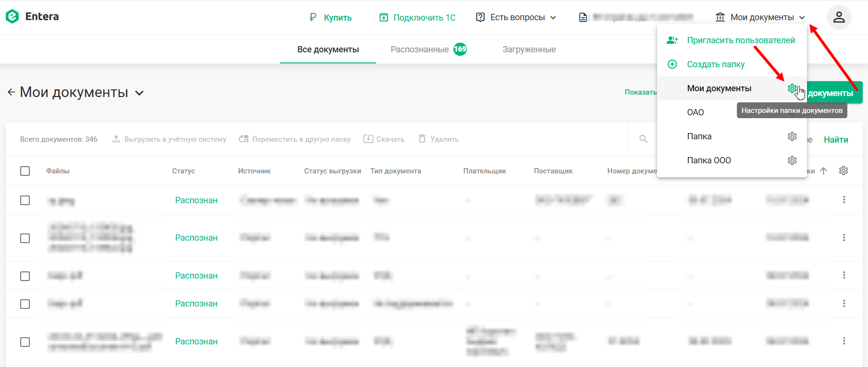Open three-dot menu of fifth document row

point(844,341)
